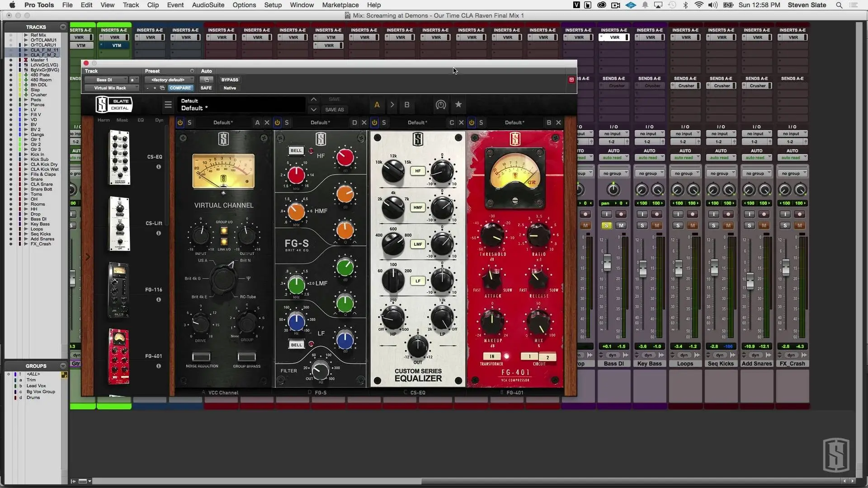This screenshot has width=868, height=488.
Task: Click the BYPASS button
Action: tap(230, 80)
